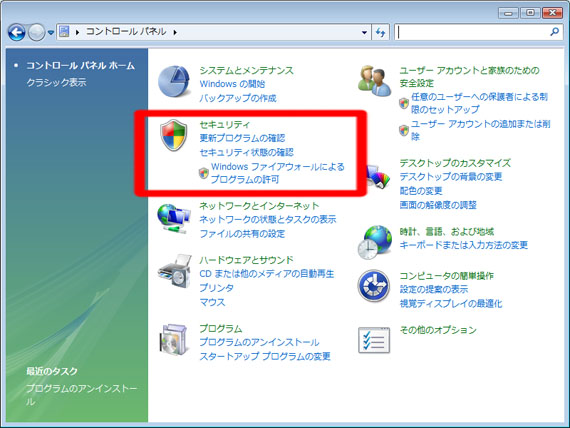570x428 pixels.
Task: Click the ハードウェアとサウンド printer icon
Action: coord(174,271)
